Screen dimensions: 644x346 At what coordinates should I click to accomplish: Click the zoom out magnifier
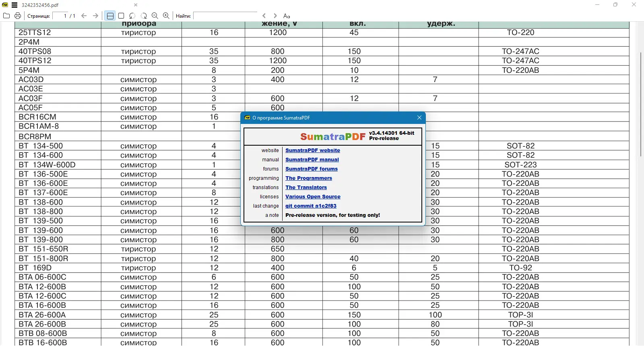[155, 16]
